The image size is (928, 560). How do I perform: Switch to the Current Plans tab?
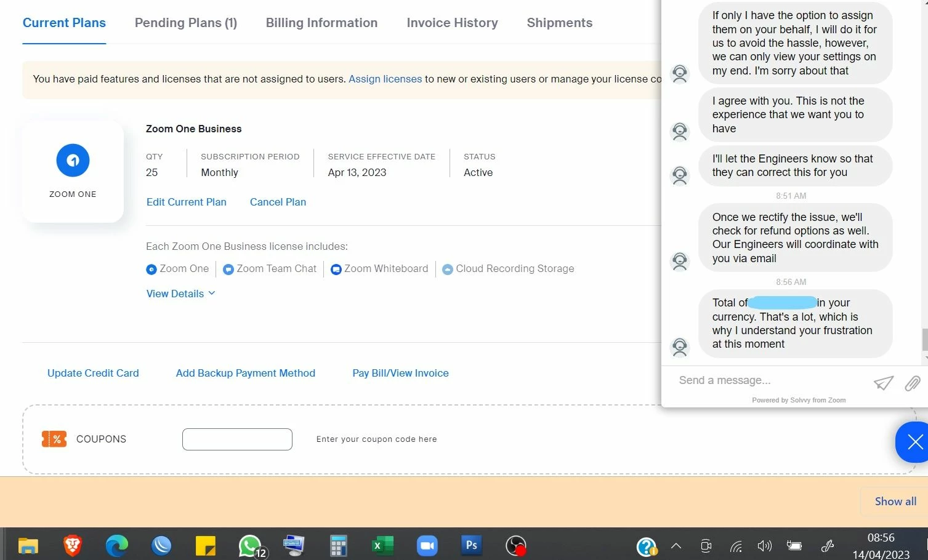click(x=64, y=23)
